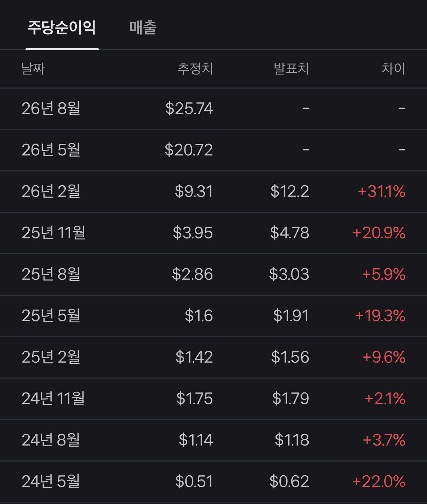This screenshot has width=427, height=504.
Task: Tap the +31.1% difference value
Action: (x=381, y=191)
